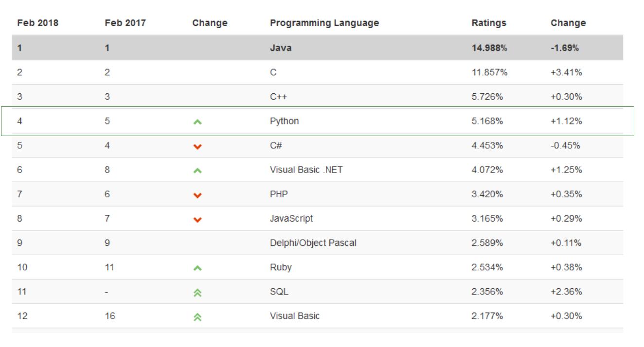Image resolution: width=644 pixels, height=347 pixels.
Task: Click the C++ language name
Action: point(278,97)
